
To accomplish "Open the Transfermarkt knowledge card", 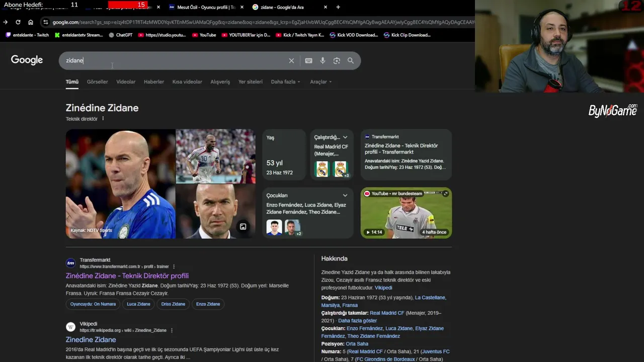I will click(x=406, y=154).
